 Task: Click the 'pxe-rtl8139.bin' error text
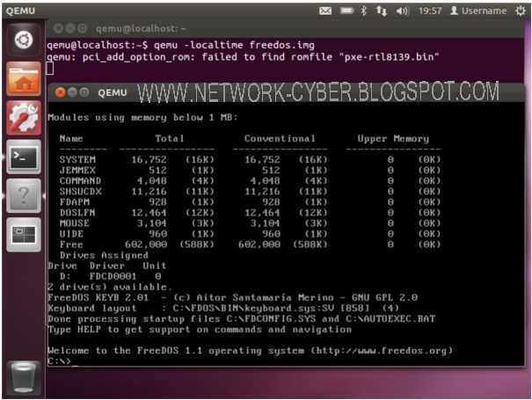click(x=389, y=56)
